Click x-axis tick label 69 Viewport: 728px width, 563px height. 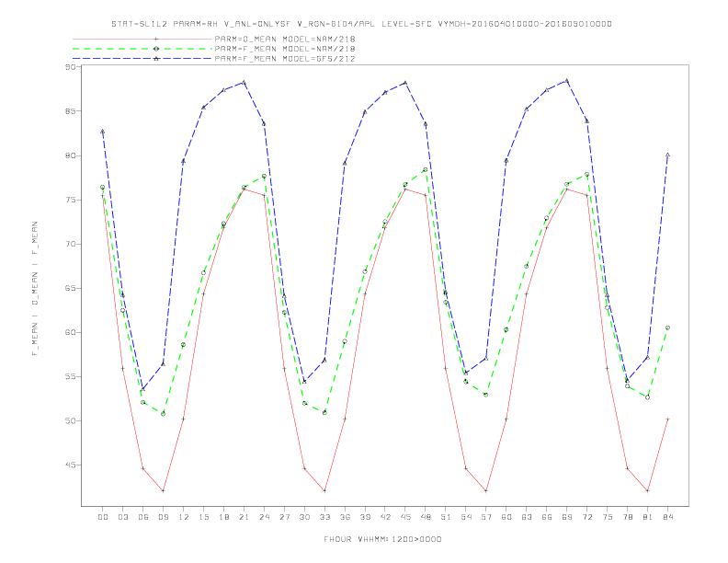coord(567,517)
